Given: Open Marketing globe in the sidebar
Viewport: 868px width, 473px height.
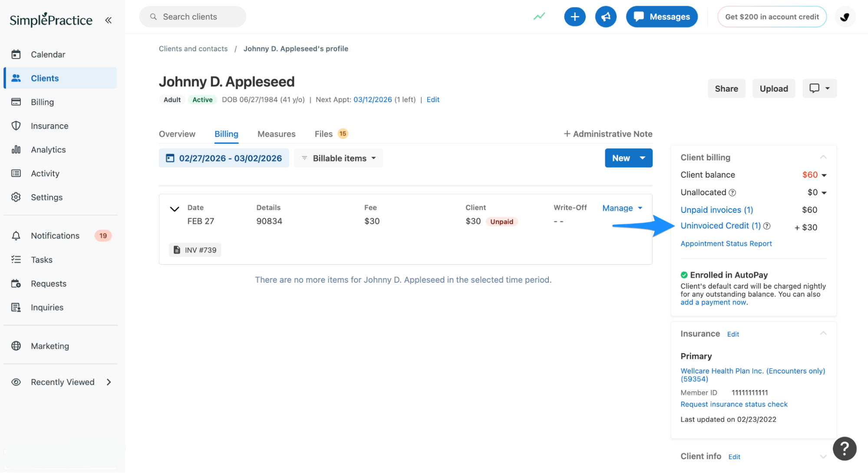Looking at the screenshot, I should (50, 346).
